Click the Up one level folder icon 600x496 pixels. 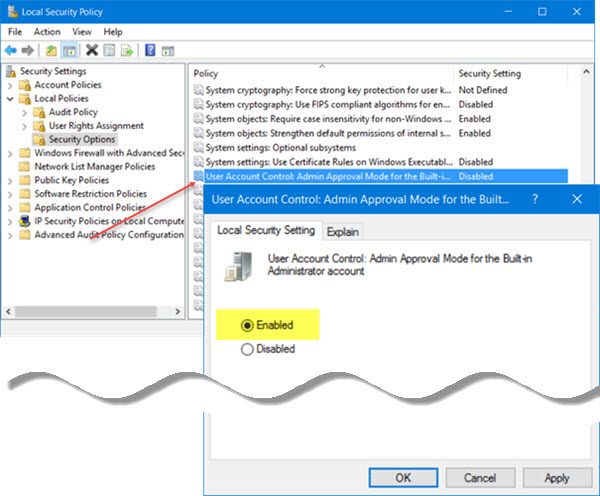[x=51, y=50]
